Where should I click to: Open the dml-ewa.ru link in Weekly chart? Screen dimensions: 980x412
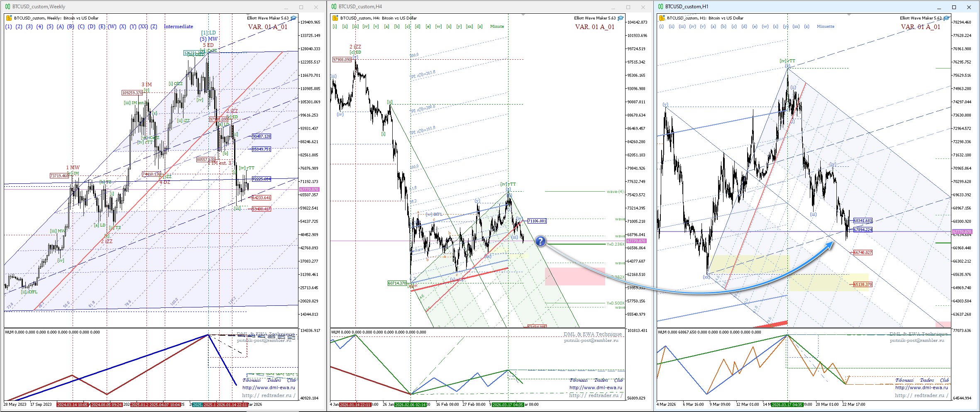point(269,388)
